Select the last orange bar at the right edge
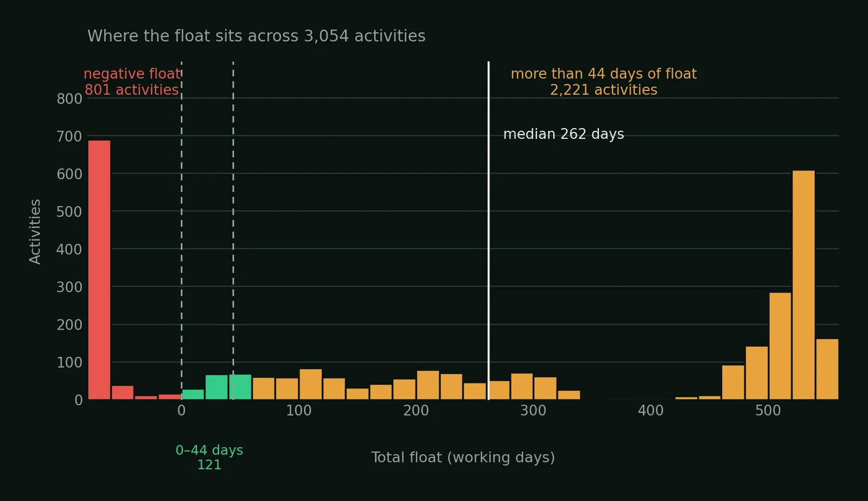This screenshot has width=868, height=501. point(827,369)
